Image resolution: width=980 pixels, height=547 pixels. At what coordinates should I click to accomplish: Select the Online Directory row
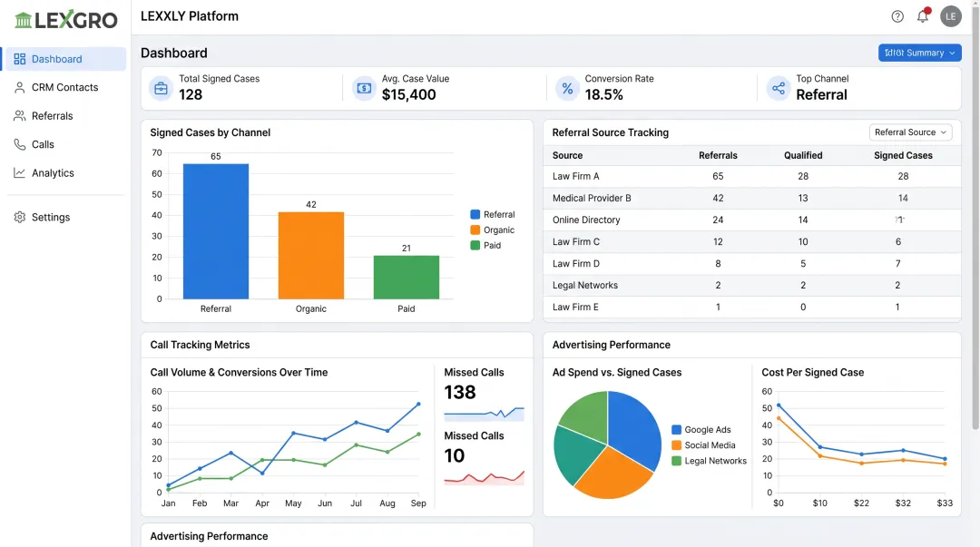click(752, 220)
